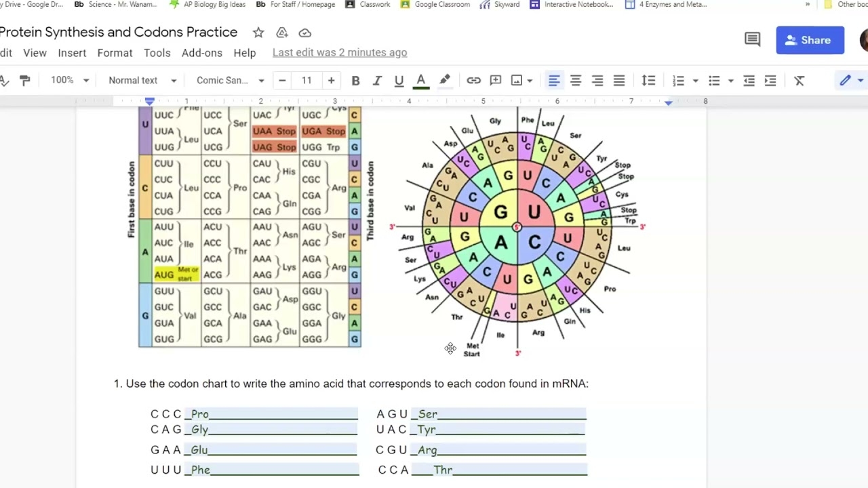Viewport: 868px width, 488px height.
Task: Insert a link
Action: pos(474,80)
